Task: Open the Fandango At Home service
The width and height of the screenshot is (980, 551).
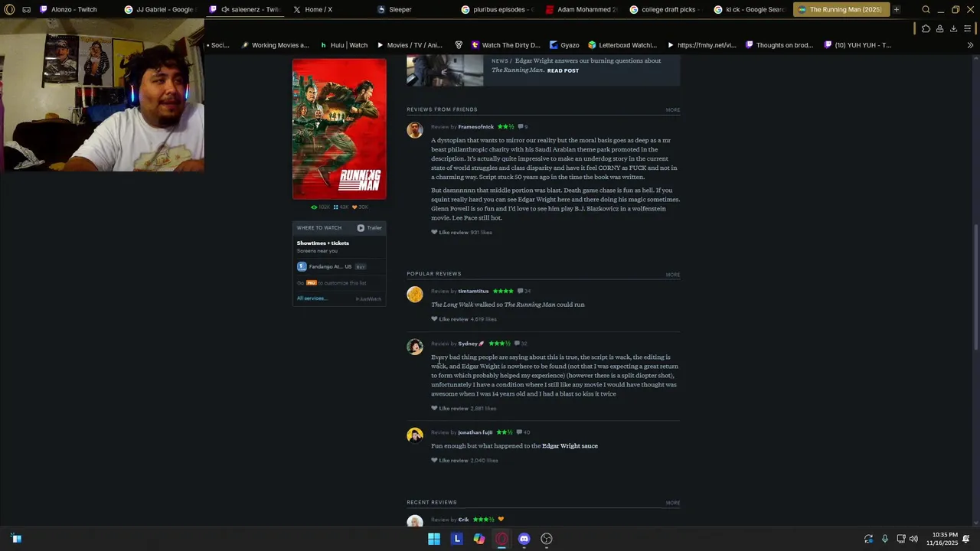Action: [x=325, y=266]
